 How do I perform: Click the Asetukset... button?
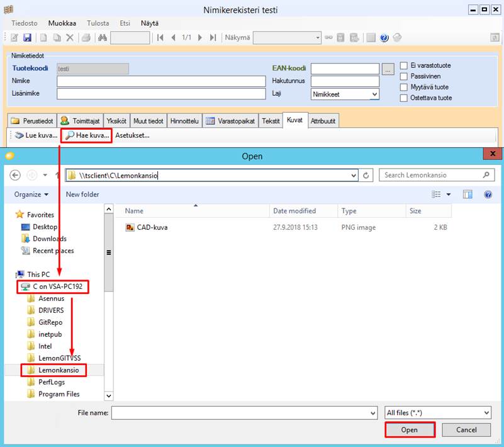[x=132, y=135]
